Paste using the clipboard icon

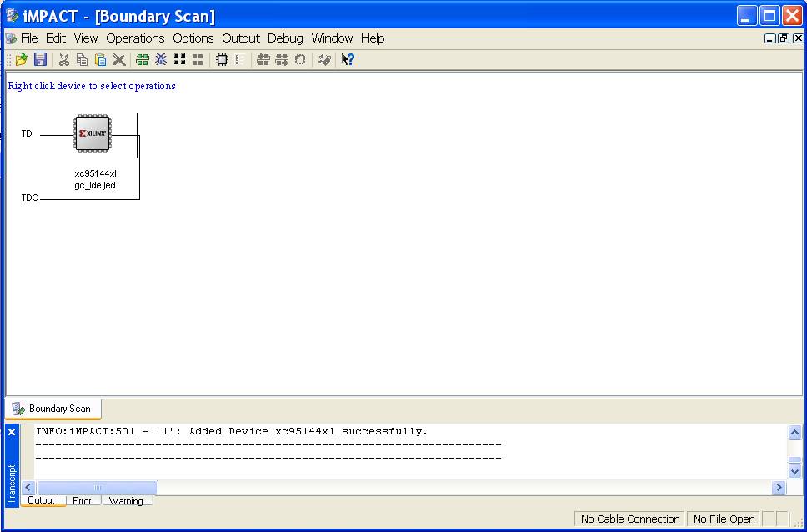click(101, 60)
